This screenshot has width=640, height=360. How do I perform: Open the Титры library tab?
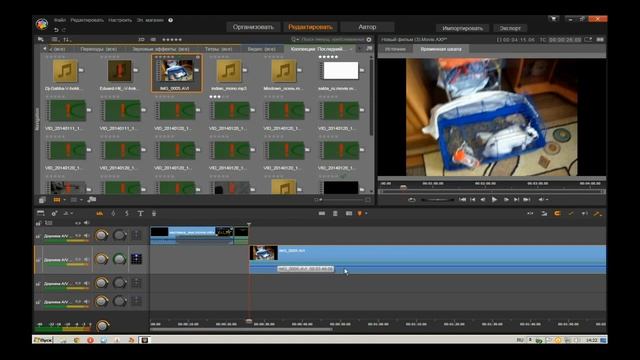coord(218,49)
